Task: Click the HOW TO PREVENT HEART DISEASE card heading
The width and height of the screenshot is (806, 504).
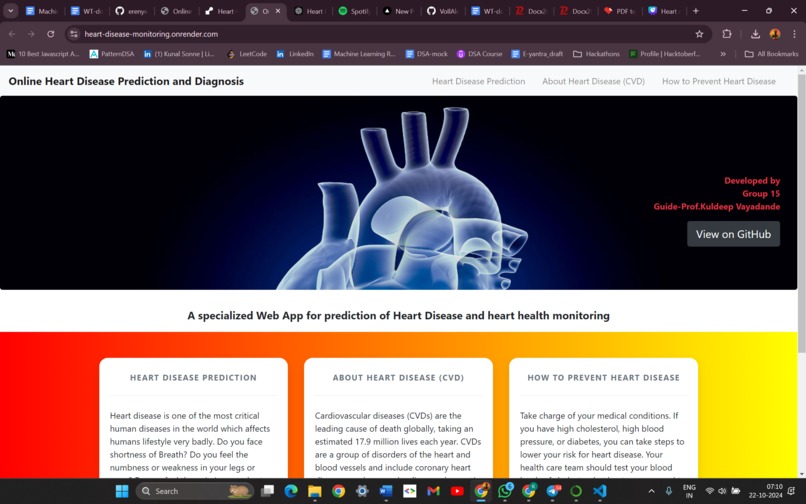Action: pyautogui.click(x=603, y=377)
